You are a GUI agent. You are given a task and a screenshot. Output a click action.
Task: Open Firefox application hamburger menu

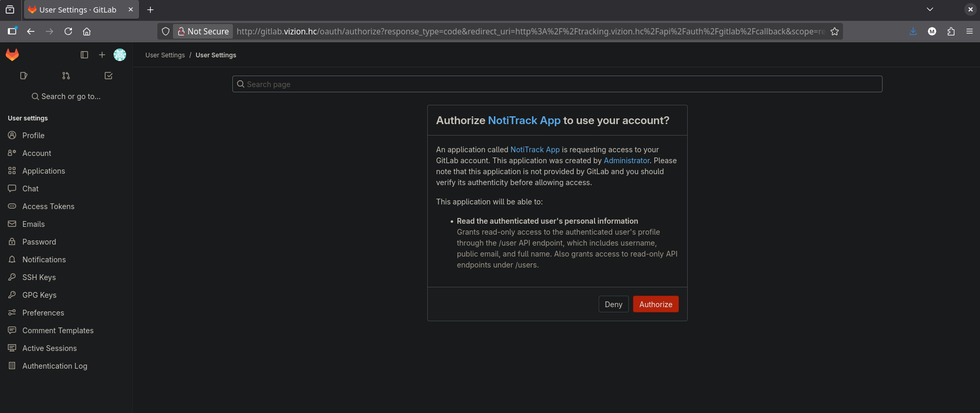(970, 31)
